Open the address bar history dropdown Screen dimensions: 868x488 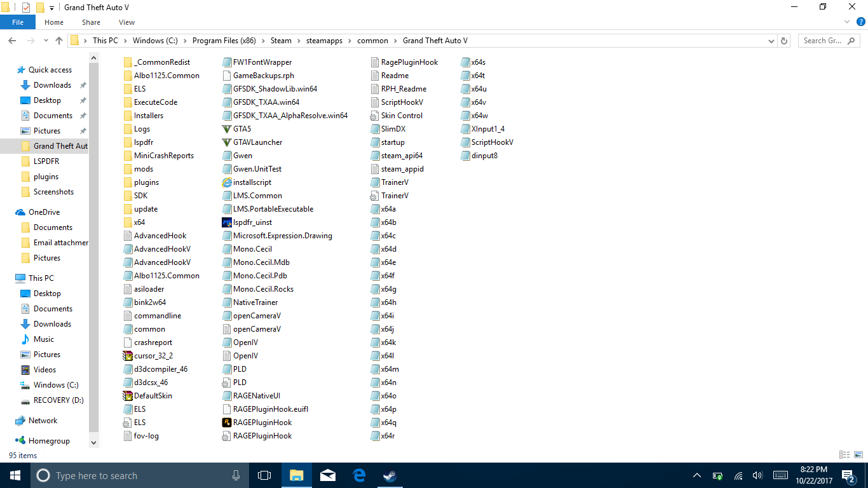pos(771,41)
